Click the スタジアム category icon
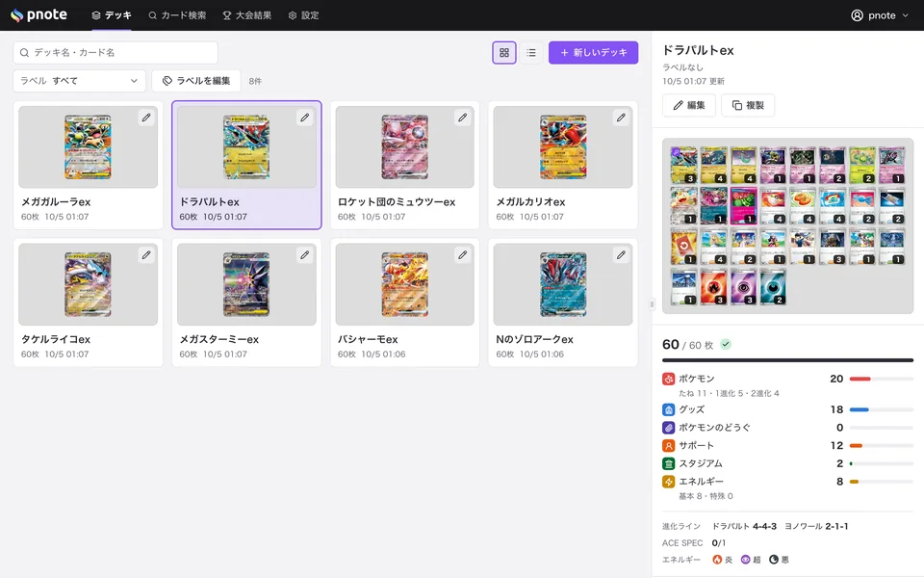924x578 pixels. pyautogui.click(x=668, y=463)
